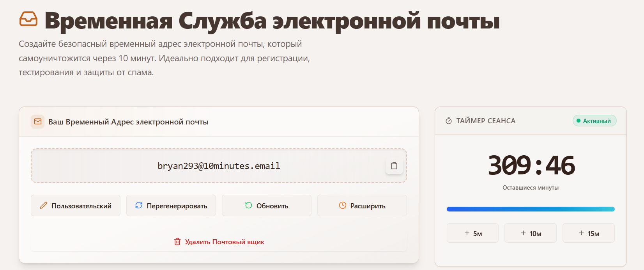Click the Временная Служба электронной почты heading
644x270 pixels.
[x=272, y=20]
